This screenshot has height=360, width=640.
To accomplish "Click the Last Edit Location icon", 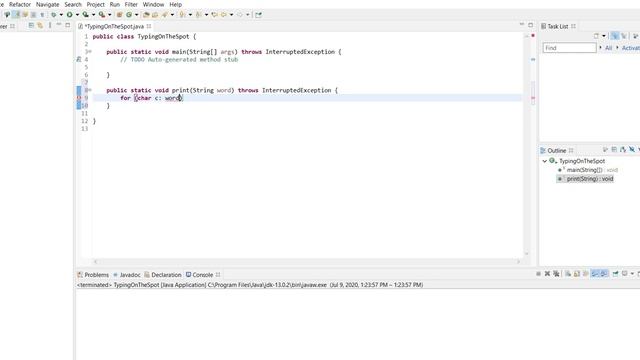I will coord(214,15).
